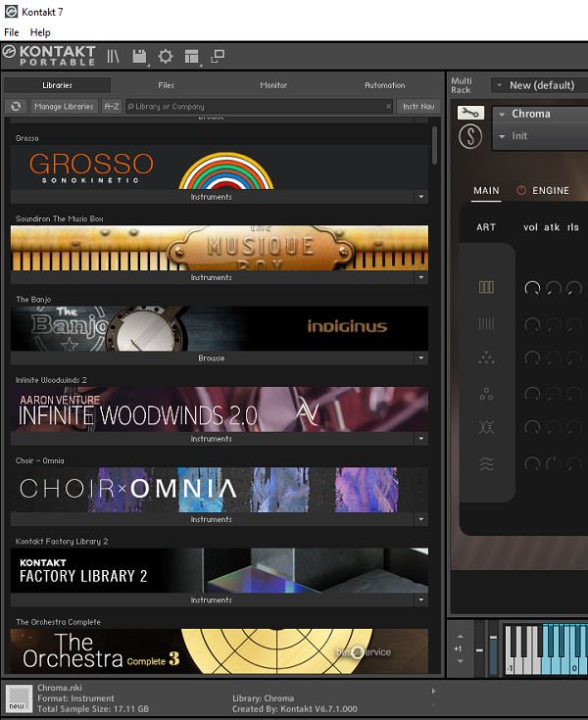Shift keyboard octave down arrow
Screen dimensions: 588x720
[461, 661]
